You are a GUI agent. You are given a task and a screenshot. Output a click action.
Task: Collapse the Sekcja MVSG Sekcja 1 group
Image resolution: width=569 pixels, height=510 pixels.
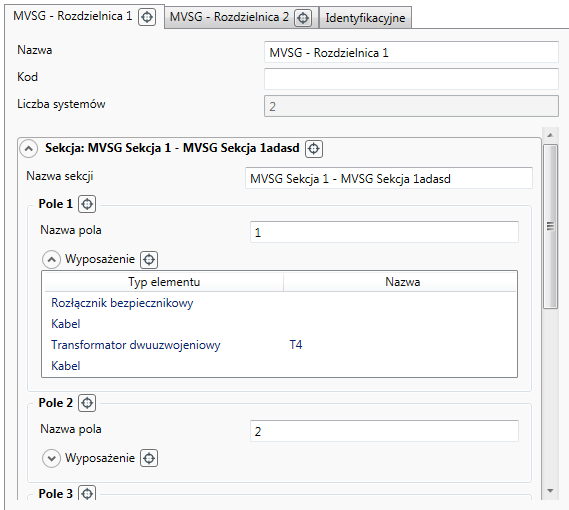(x=29, y=149)
